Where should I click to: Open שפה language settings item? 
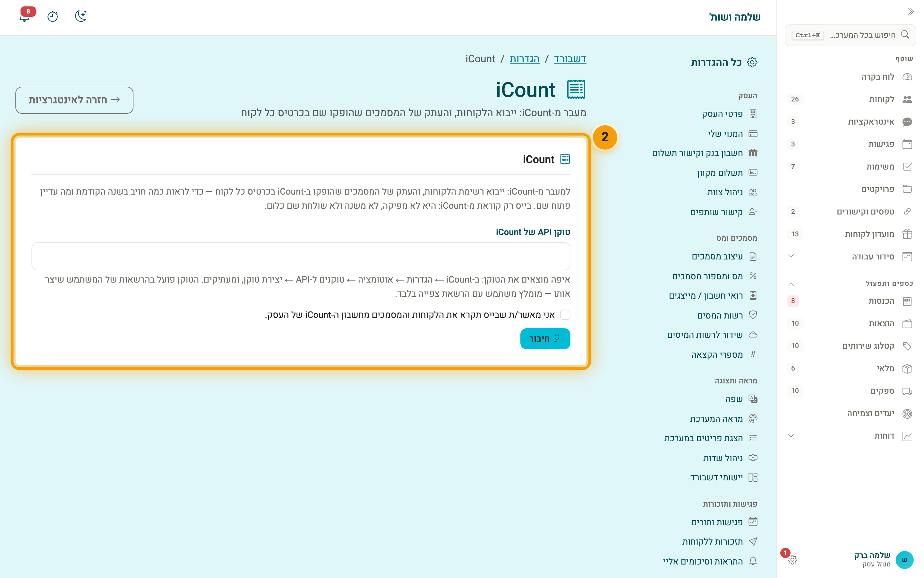click(741, 399)
